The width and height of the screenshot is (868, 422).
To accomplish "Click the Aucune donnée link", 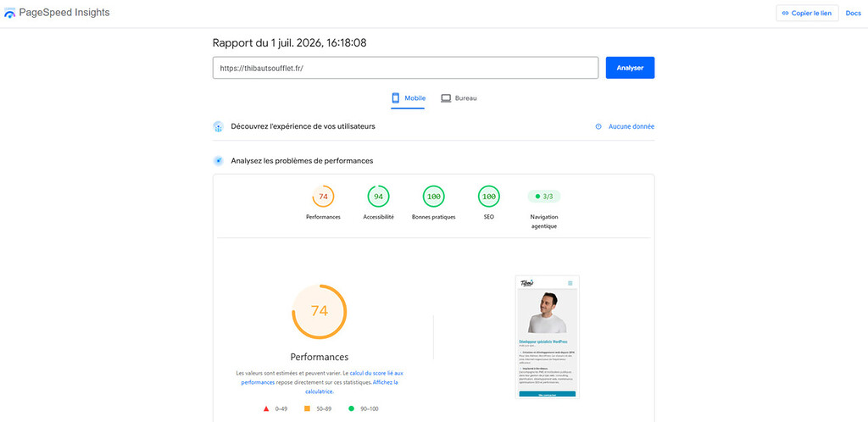I will pyautogui.click(x=625, y=126).
